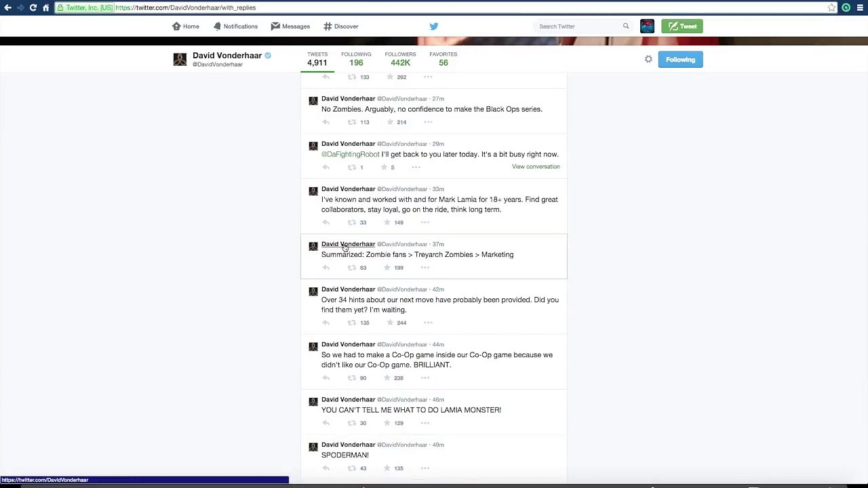868x488 pixels.
Task: Reply to the "Summarized: Zombie fans" tweet
Action: [325, 268]
